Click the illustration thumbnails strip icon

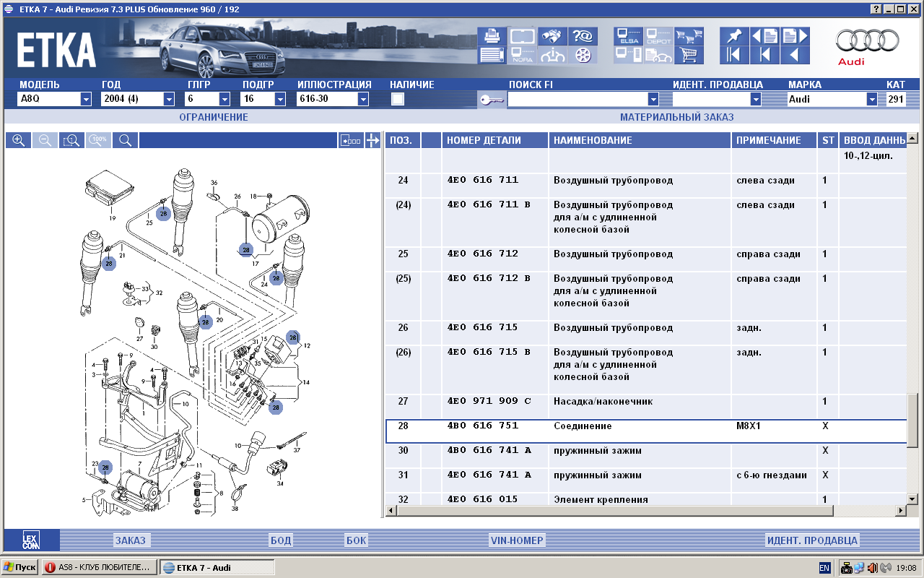pyautogui.click(x=351, y=140)
